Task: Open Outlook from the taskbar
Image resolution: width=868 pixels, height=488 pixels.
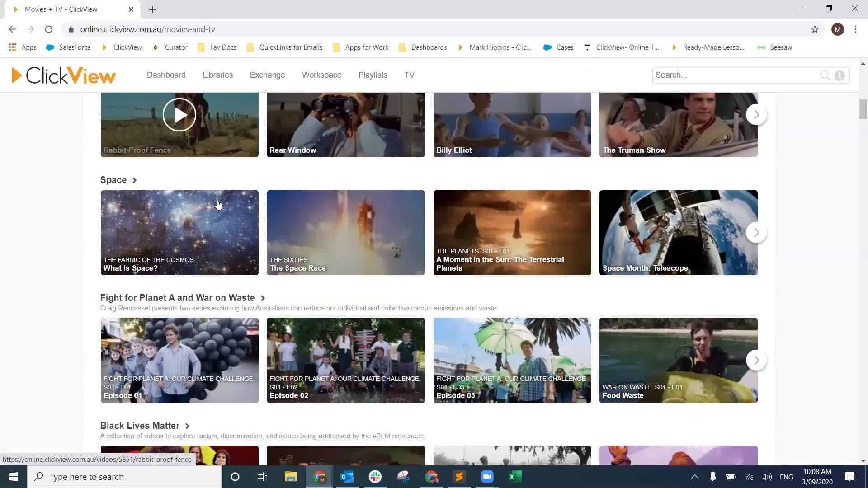Action: [347, 477]
